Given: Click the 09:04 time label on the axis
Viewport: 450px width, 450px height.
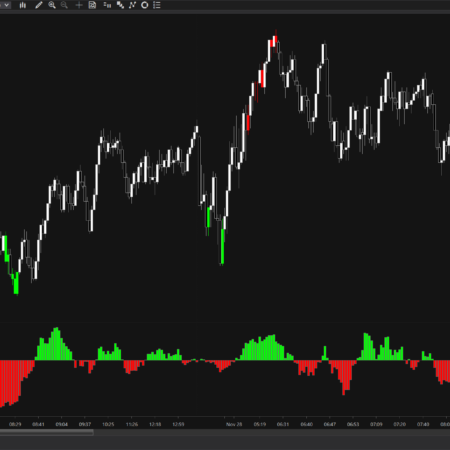Looking at the screenshot, I should pos(62,424).
